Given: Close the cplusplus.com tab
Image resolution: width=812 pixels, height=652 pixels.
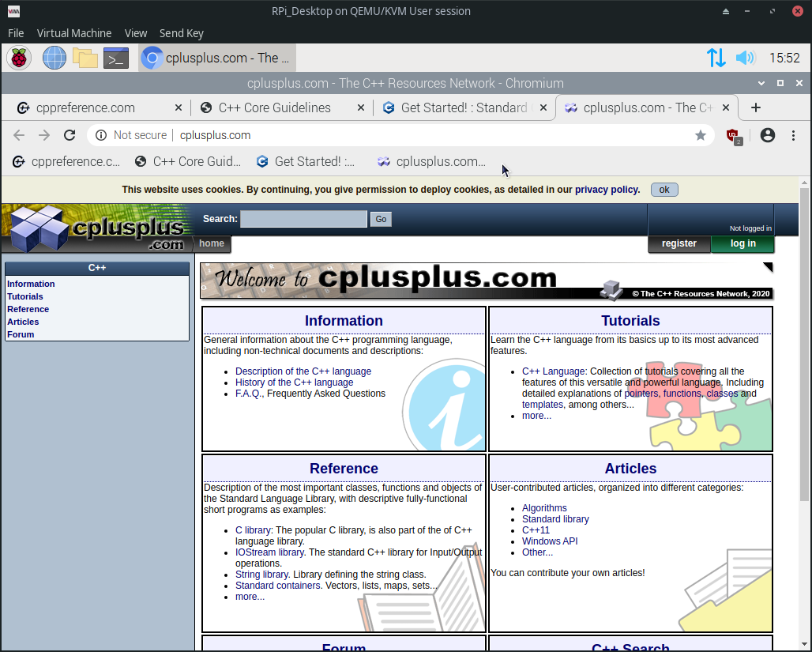Looking at the screenshot, I should (x=726, y=107).
